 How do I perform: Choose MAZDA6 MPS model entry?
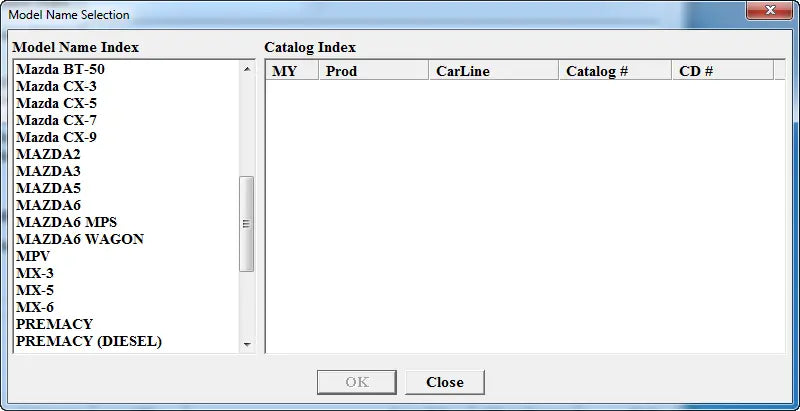click(67, 222)
